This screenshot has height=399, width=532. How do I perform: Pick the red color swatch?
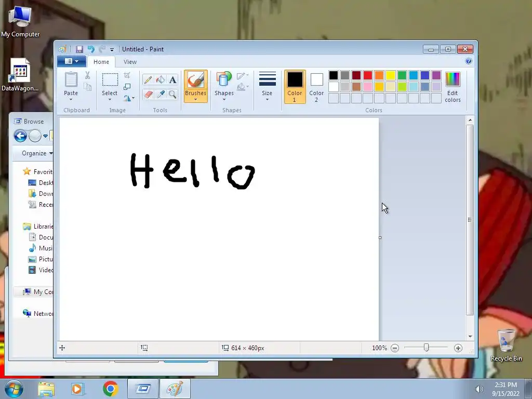tap(368, 75)
